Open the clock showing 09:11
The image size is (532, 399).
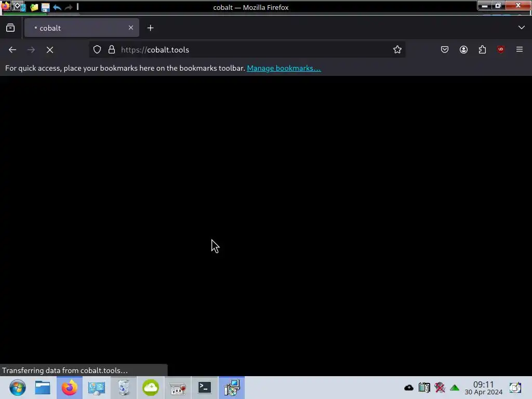pos(484,388)
